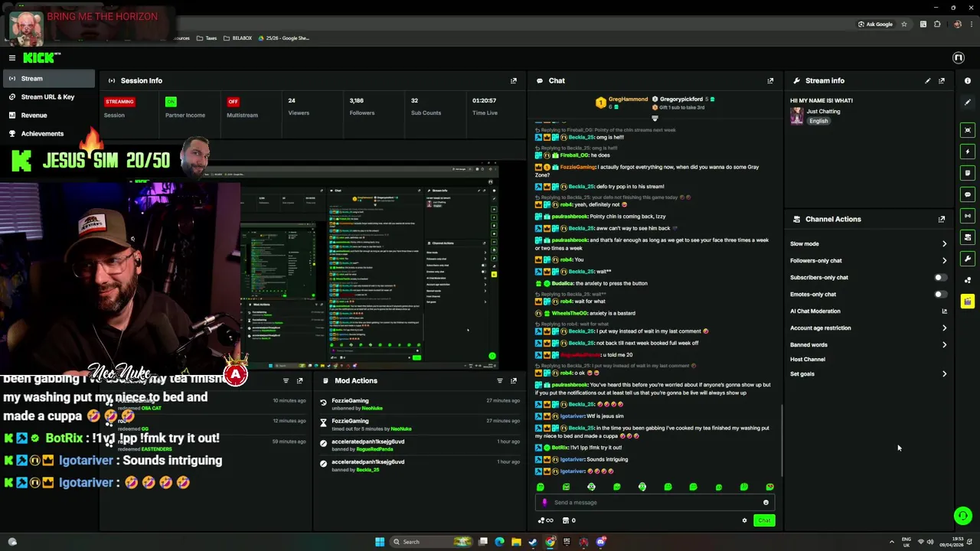The height and width of the screenshot is (551, 980).
Task: Click in the Send a message field
Action: (x=655, y=503)
